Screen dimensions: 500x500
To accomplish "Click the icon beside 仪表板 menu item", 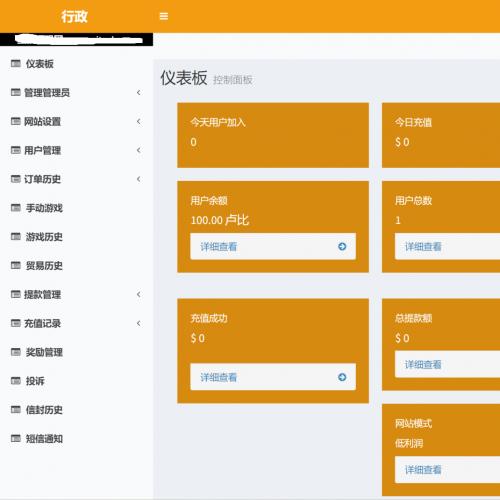I will tap(16, 63).
